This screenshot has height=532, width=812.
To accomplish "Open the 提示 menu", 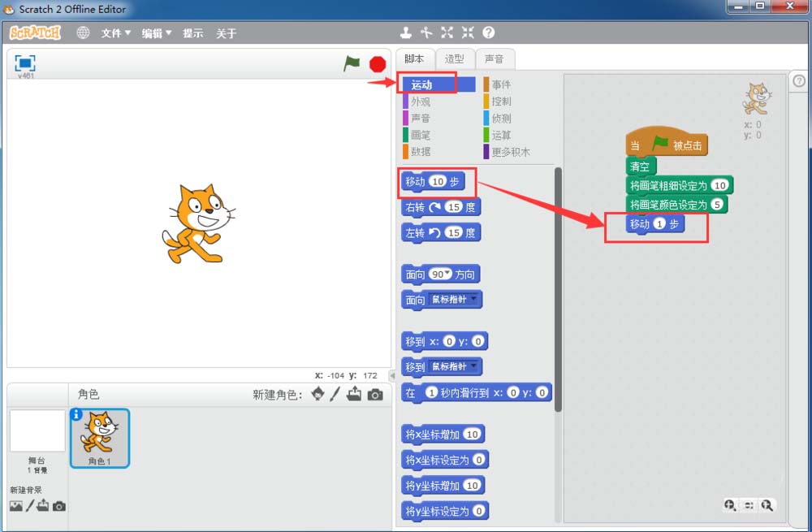I will tap(192, 33).
